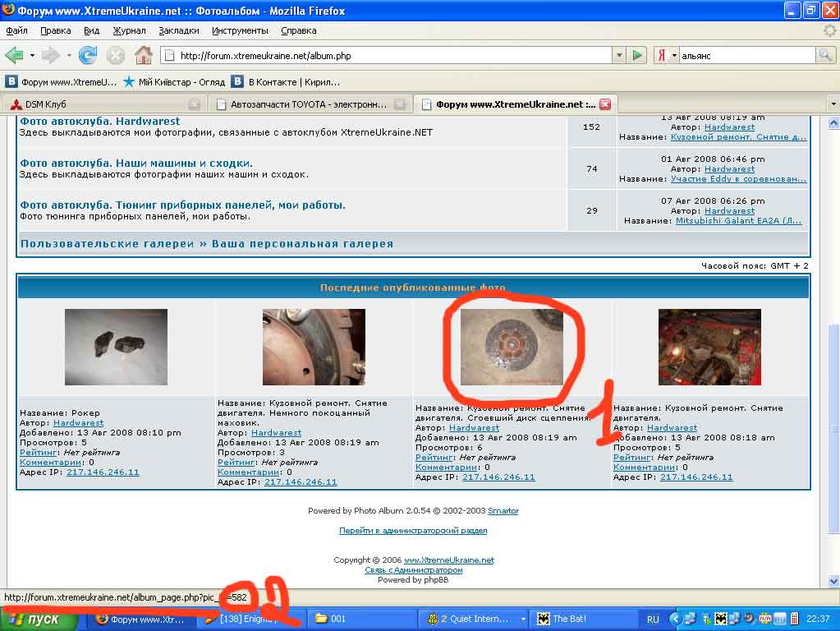Open the list all tabs dropdown
The image size is (840, 631).
833,104
